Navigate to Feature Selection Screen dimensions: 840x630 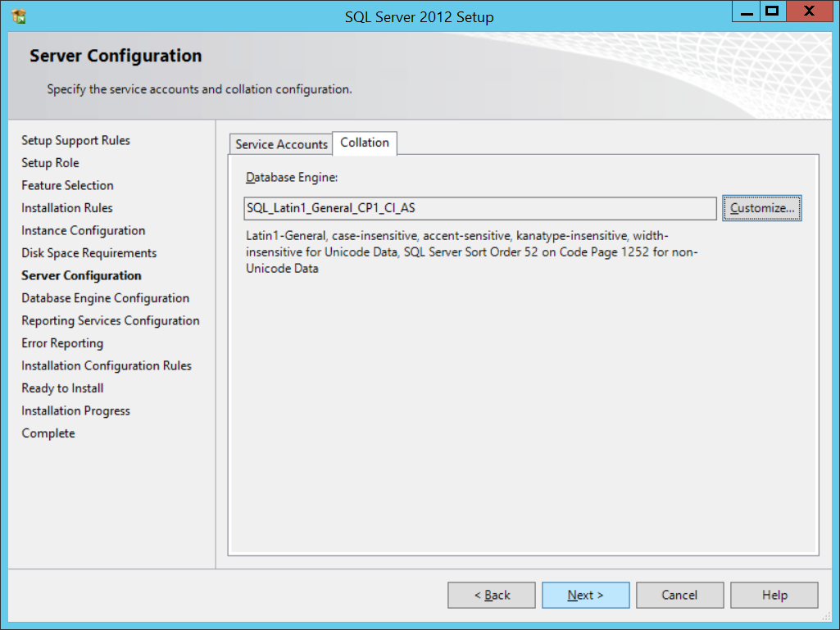(x=67, y=185)
